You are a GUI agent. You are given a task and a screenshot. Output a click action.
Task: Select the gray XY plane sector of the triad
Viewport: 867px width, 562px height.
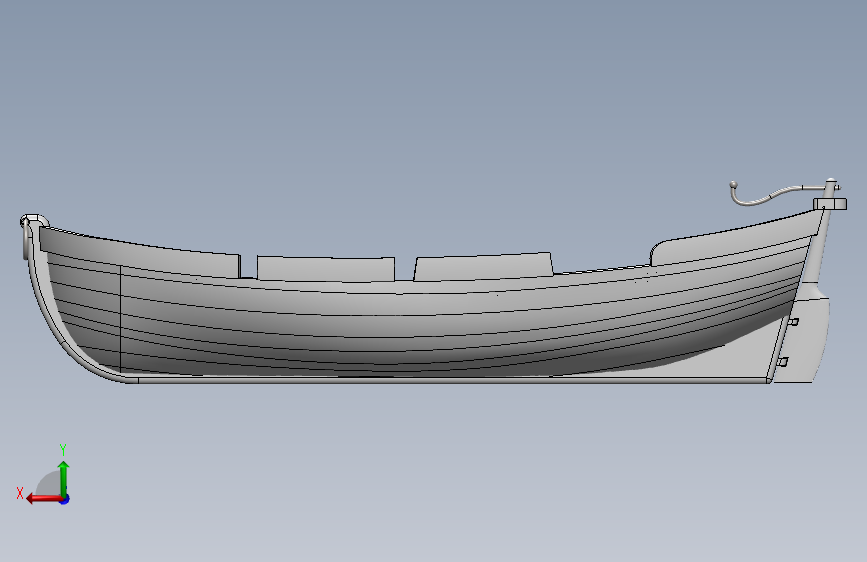[49, 485]
